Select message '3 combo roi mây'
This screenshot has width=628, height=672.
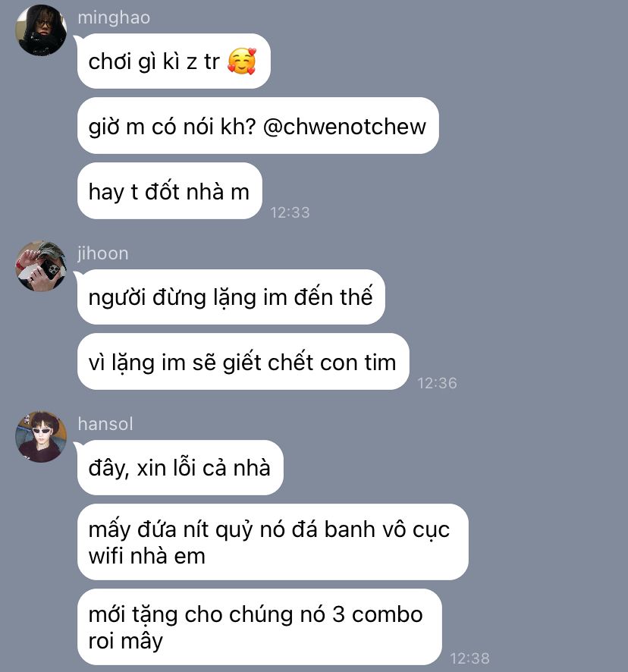coord(259,627)
